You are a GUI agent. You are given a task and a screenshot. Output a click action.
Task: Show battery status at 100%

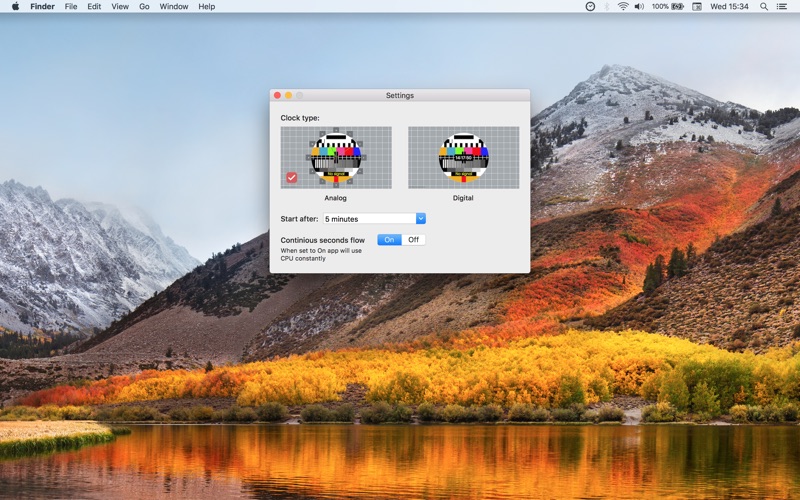[667, 6]
